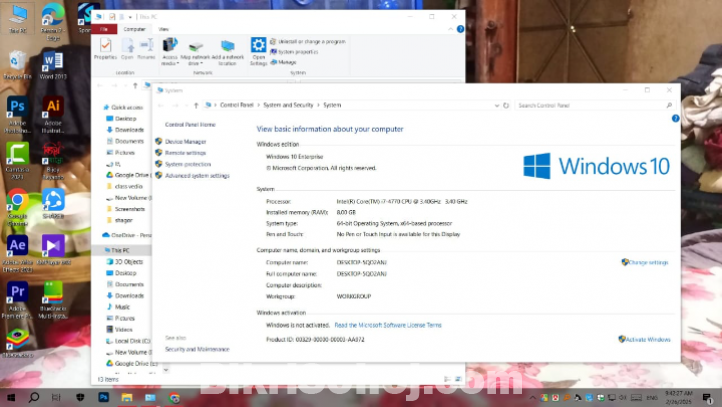This screenshot has height=407, width=722.
Task: Select the Recycle Bin desktop icon
Action: (17, 66)
